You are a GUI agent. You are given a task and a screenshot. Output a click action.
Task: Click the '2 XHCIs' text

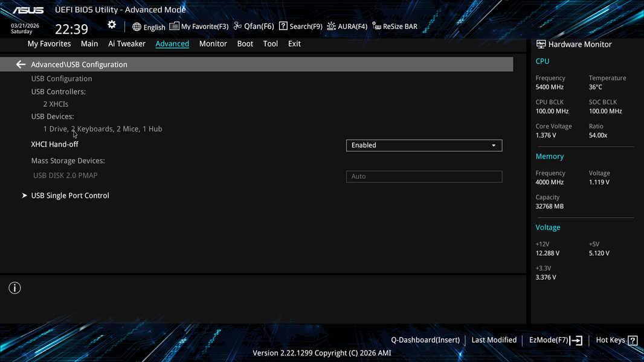pos(56,104)
